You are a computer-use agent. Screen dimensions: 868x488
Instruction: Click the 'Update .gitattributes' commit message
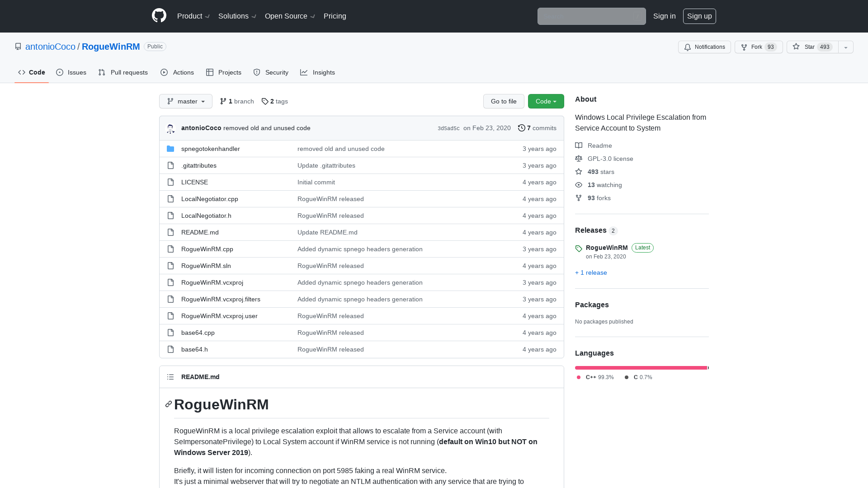click(326, 165)
